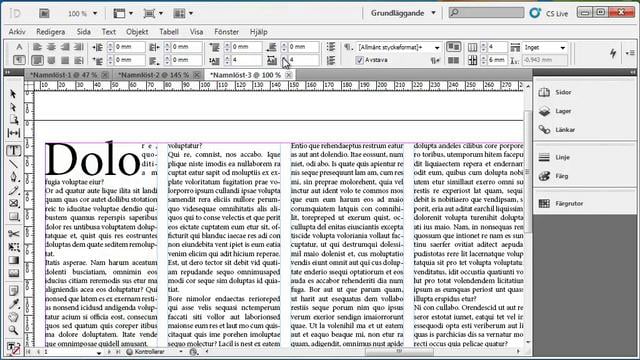The height and width of the screenshot is (360, 640).
Task: Open the Objekt menu
Action: 137,32
